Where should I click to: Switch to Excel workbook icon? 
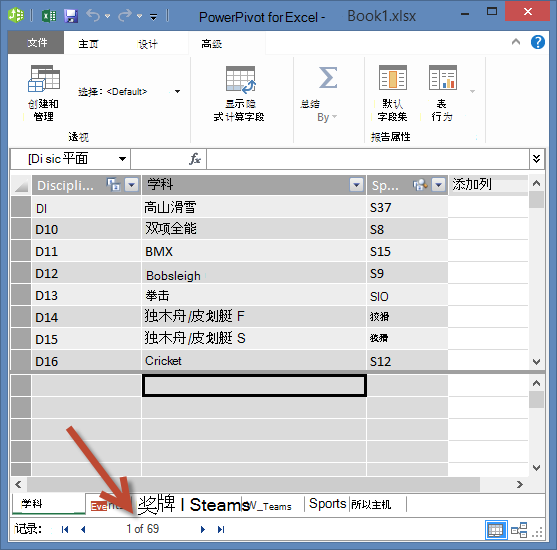point(49,16)
